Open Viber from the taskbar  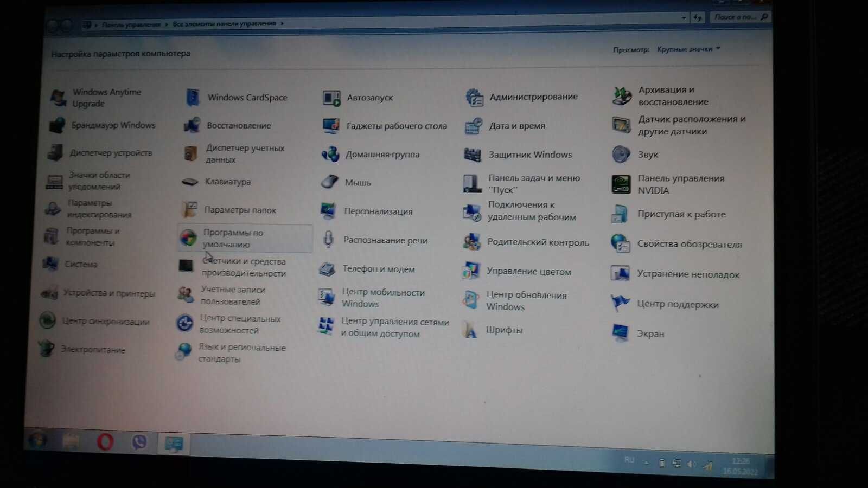tap(139, 442)
